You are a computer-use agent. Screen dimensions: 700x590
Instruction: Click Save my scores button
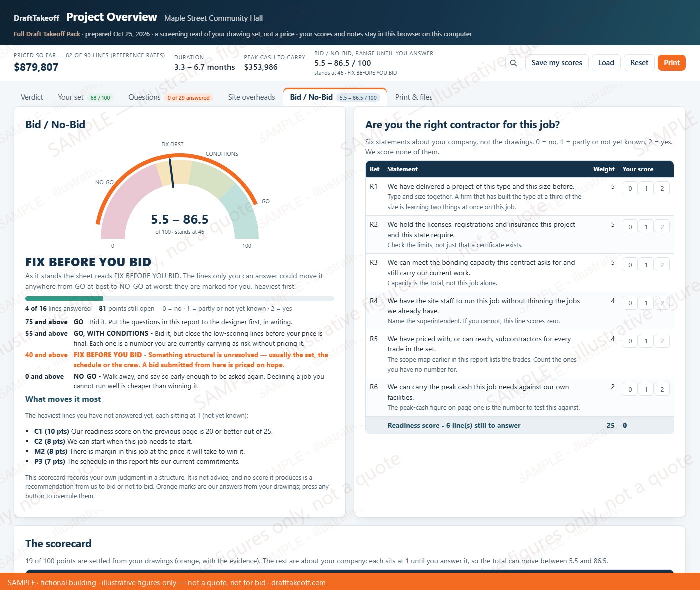(x=557, y=63)
